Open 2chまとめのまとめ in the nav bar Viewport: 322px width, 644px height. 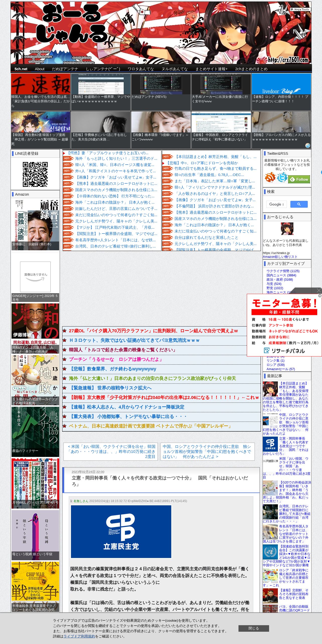coord(251,69)
